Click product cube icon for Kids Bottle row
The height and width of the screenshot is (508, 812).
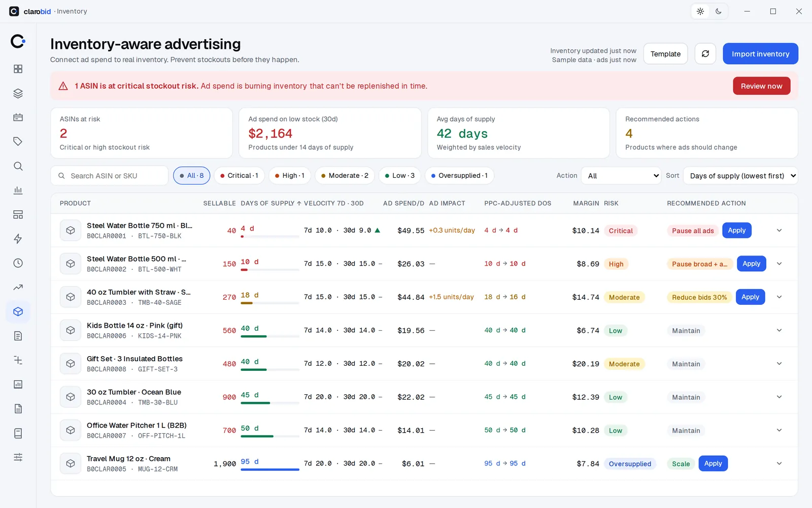(71, 330)
